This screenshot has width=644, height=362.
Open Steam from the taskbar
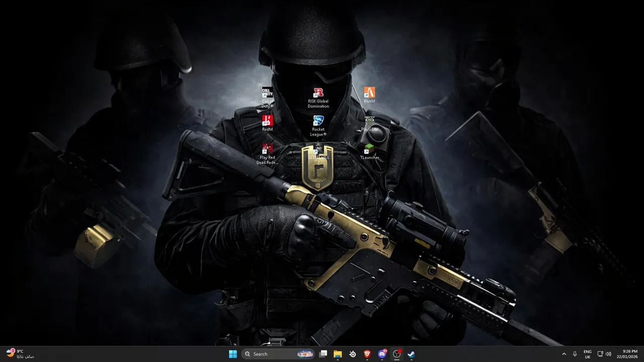pyautogui.click(x=411, y=354)
